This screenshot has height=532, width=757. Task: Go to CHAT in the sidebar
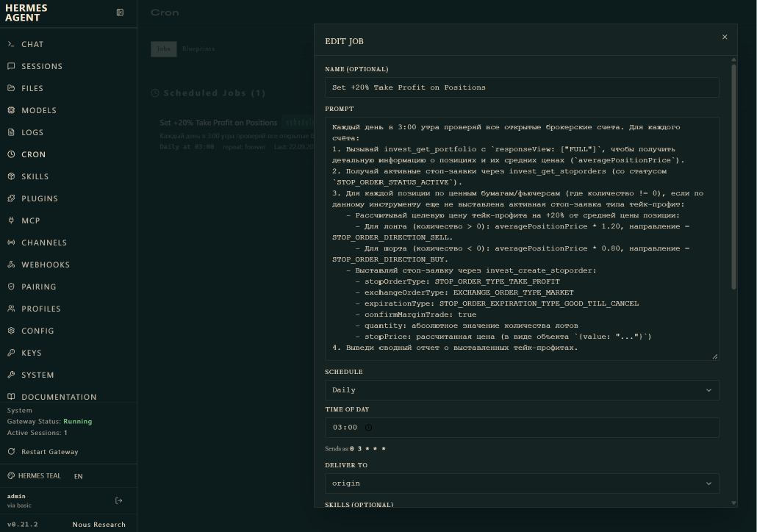click(x=32, y=44)
